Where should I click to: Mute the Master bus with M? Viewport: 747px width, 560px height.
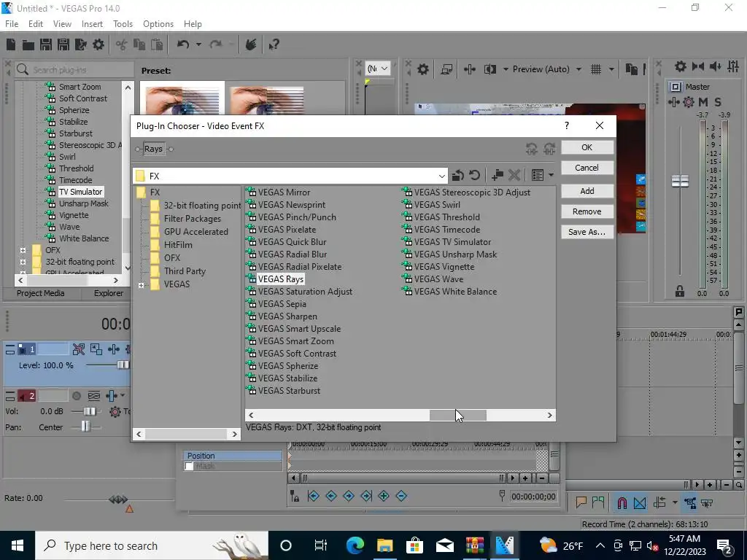[x=703, y=102]
